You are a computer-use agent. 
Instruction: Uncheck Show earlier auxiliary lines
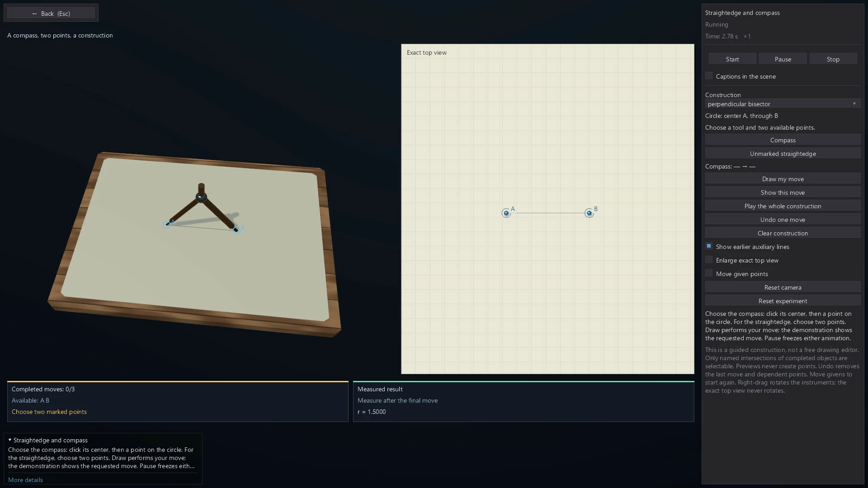pyautogui.click(x=709, y=246)
